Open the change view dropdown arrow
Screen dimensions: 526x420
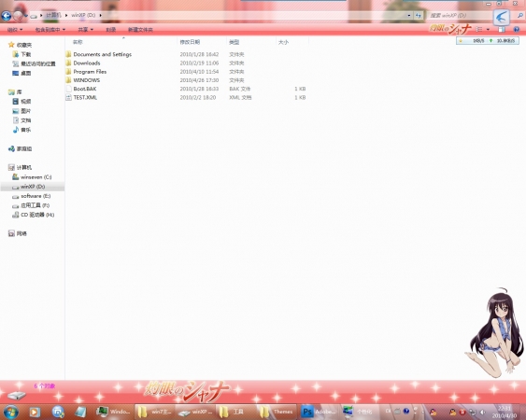[x=488, y=30]
